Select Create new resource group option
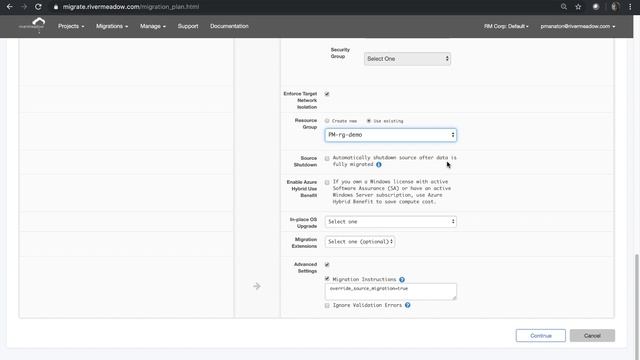This screenshot has height=360, width=640. pos(327,121)
